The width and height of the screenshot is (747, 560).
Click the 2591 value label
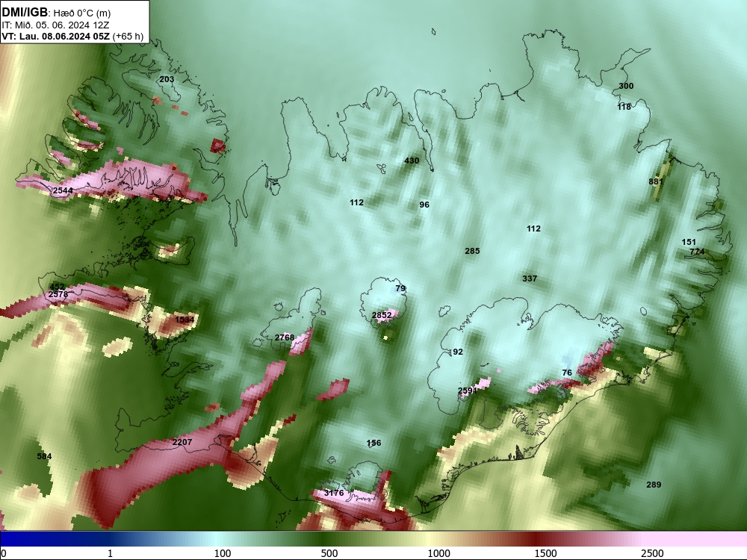468,391
